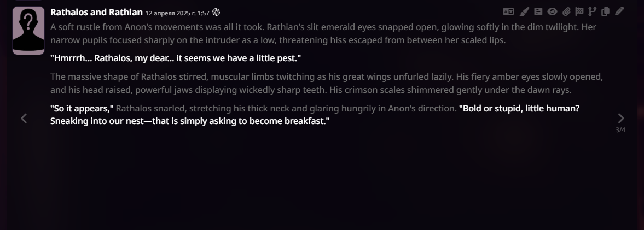Click the OpenAI model icon beside timestamp
The height and width of the screenshot is (230, 644).
[216, 13]
